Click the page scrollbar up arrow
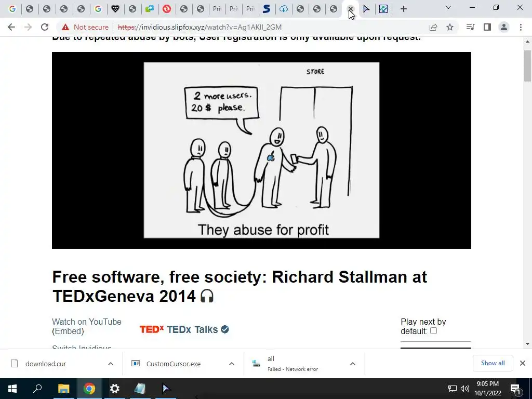 click(x=527, y=42)
